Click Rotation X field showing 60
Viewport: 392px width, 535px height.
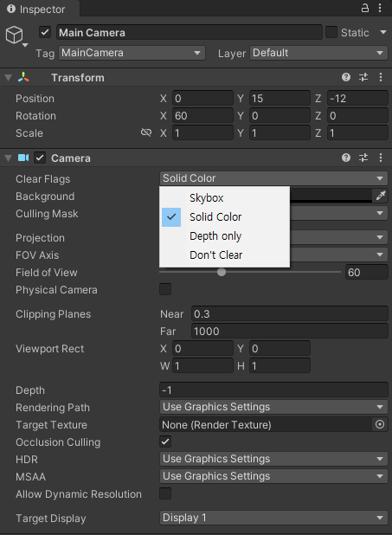click(202, 116)
